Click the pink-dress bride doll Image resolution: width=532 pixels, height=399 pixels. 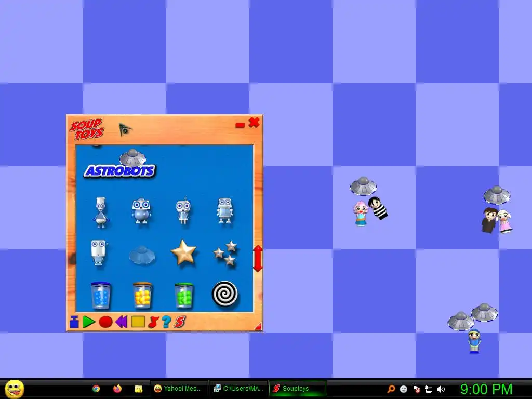coord(504,221)
